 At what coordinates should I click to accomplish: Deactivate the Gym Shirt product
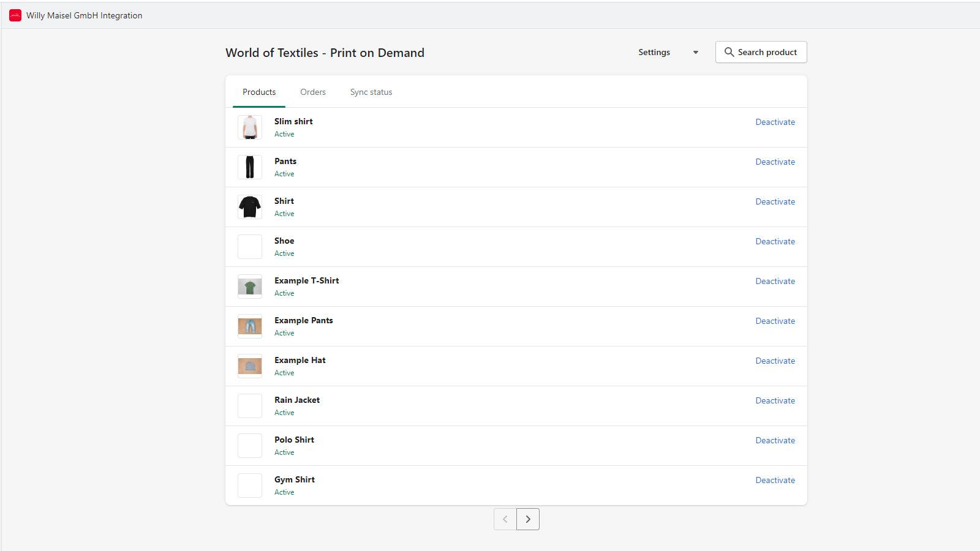pos(775,480)
